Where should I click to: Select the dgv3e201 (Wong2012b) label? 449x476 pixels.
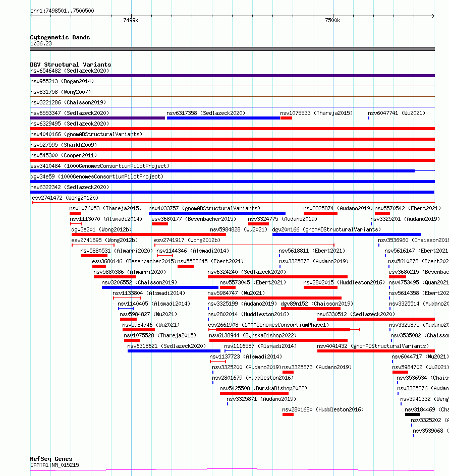pyautogui.click(x=101, y=230)
